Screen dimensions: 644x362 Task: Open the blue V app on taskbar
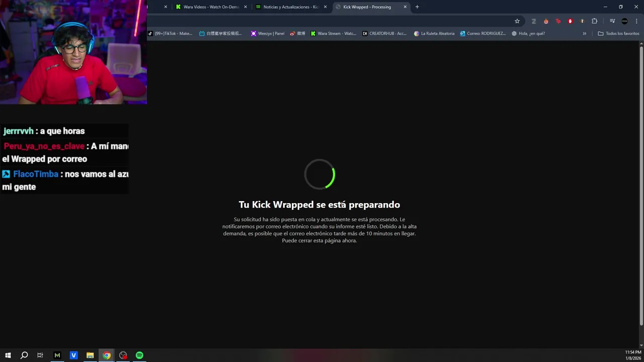point(73,355)
